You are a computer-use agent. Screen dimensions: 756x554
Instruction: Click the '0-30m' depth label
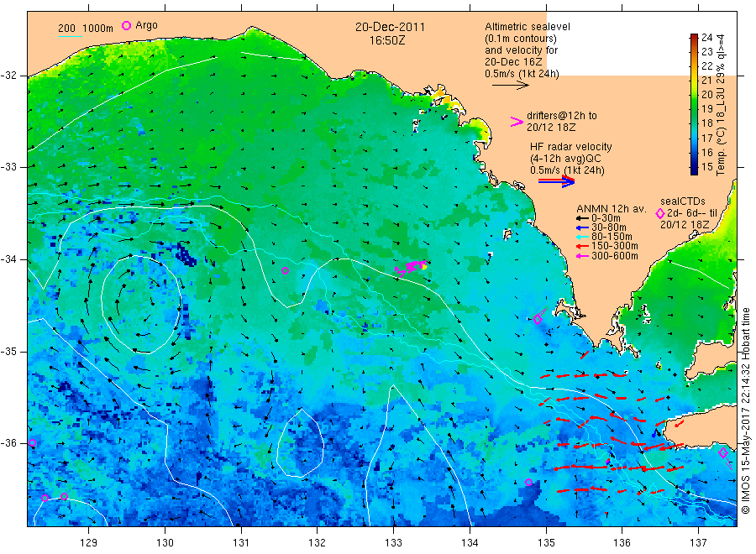[x=606, y=218]
